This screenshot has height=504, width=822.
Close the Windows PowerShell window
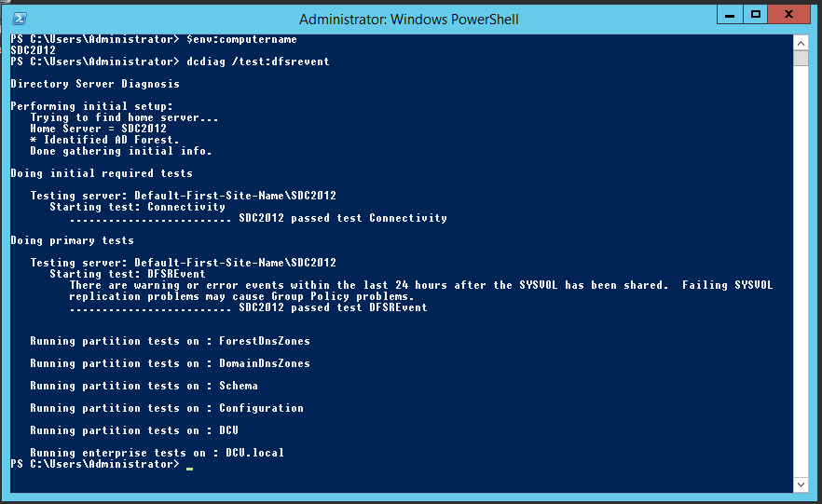[x=790, y=15]
